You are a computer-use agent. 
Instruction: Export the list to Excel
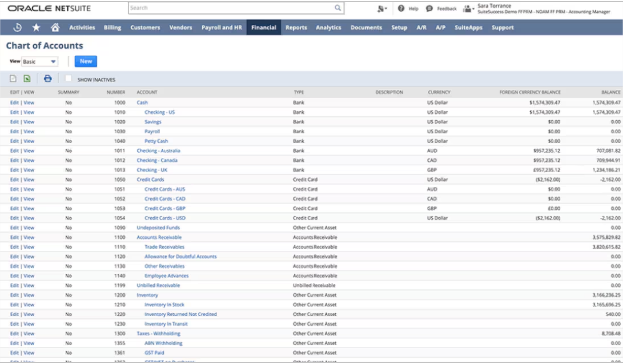click(x=28, y=79)
